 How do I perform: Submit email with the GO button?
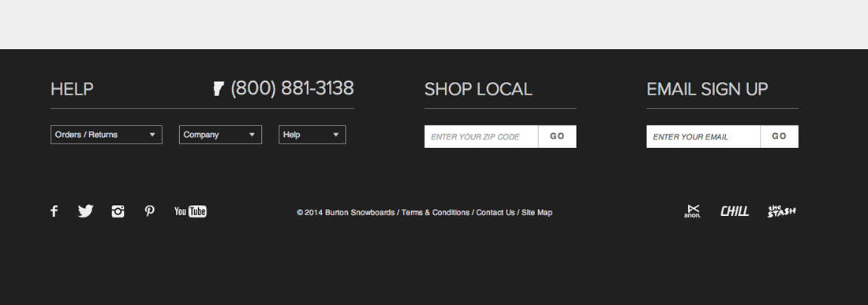click(780, 136)
